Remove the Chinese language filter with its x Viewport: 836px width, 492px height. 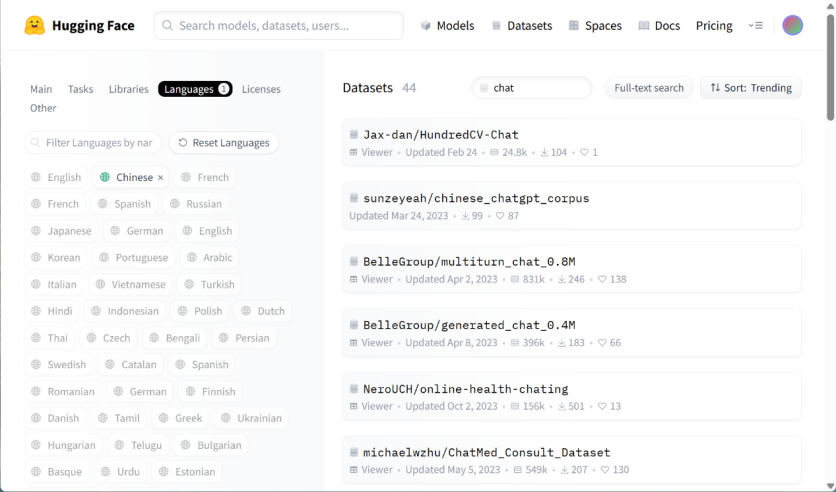tap(160, 178)
